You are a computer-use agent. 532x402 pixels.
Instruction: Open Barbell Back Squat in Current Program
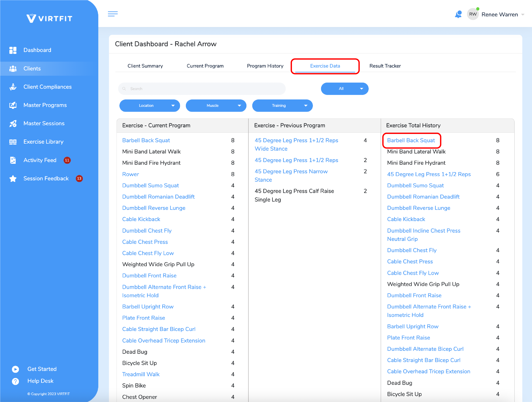click(146, 140)
